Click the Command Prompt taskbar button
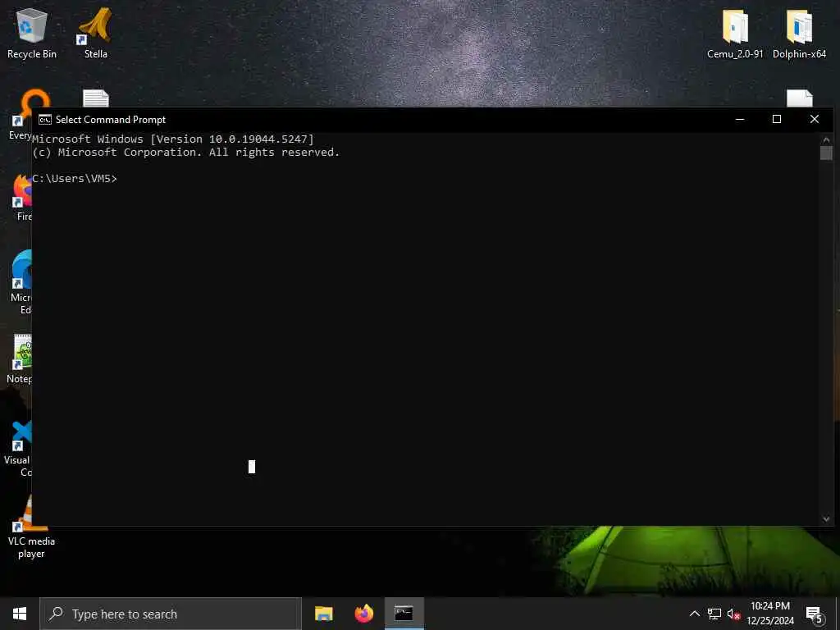This screenshot has width=840, height=630. point(404,614)
